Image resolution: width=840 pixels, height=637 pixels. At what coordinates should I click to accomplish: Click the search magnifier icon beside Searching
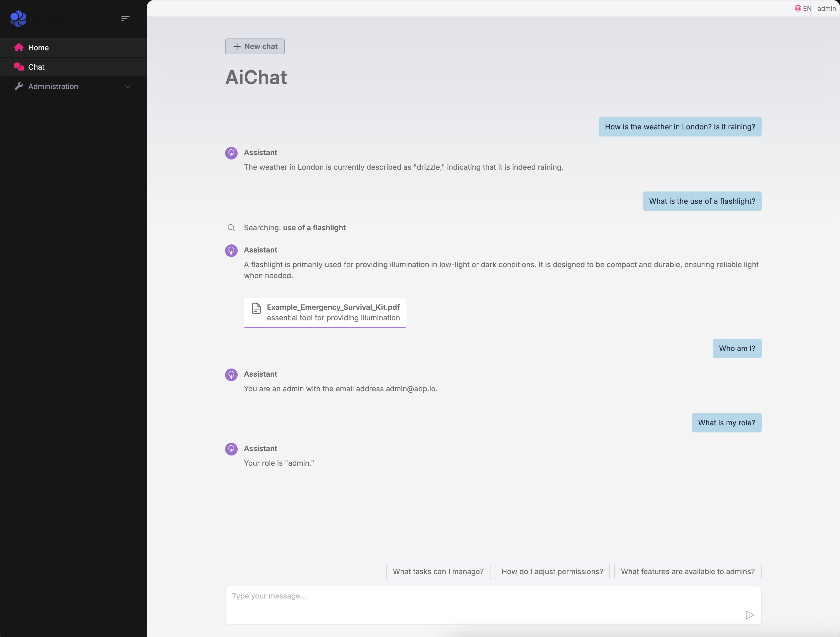[231, 227]
